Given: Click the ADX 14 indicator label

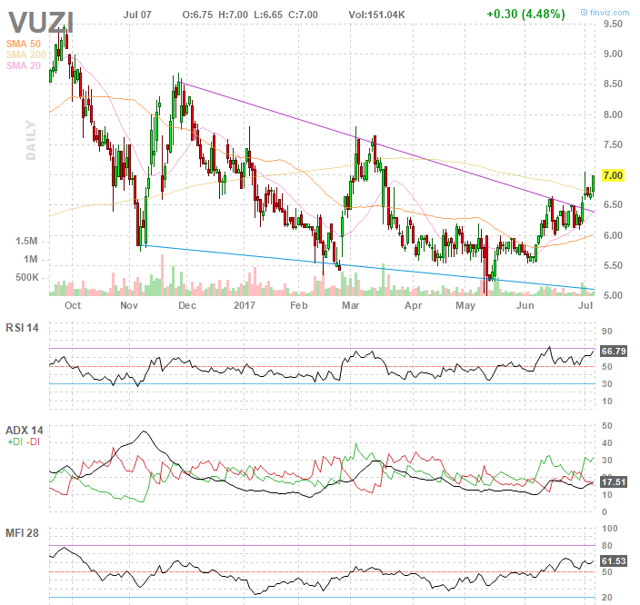Looking at the screenshot, I should point(24,430).
